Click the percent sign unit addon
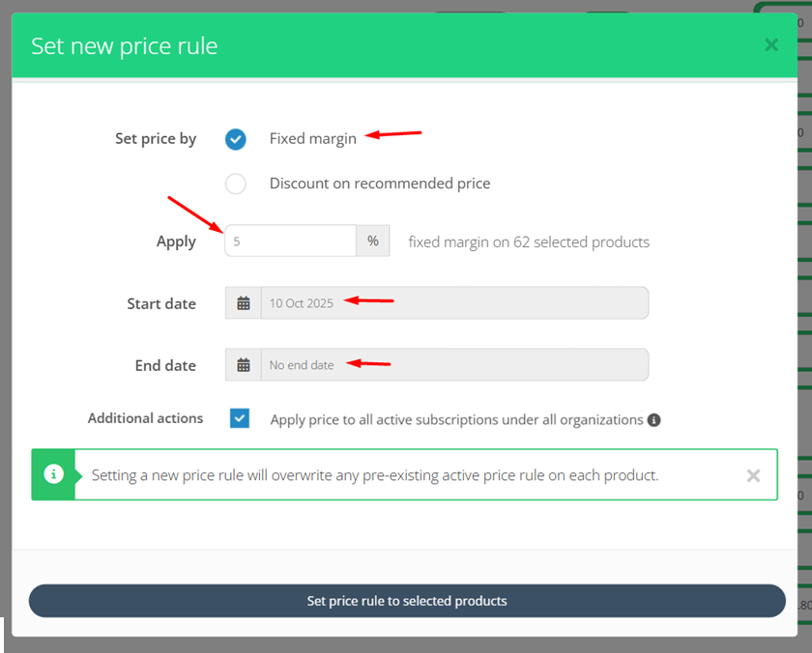Image resolution: width=812 pixels, height=653 pixels. 373,241
